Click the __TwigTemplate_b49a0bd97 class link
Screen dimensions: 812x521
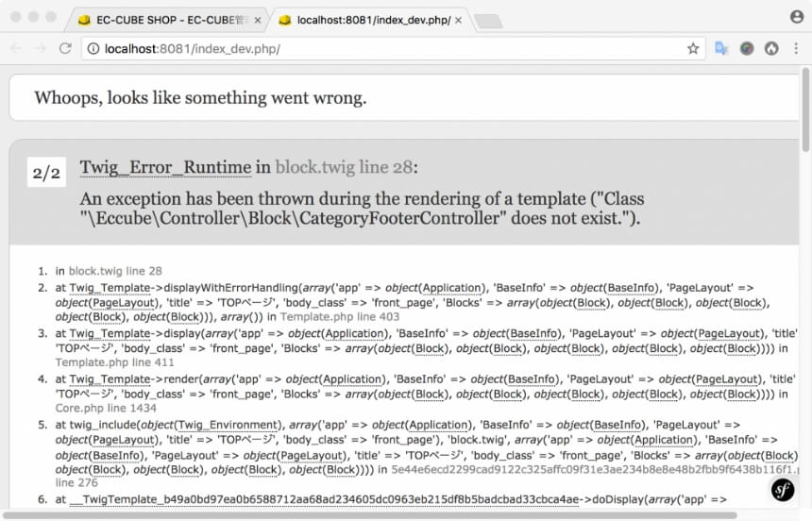[x=324, y=499]
